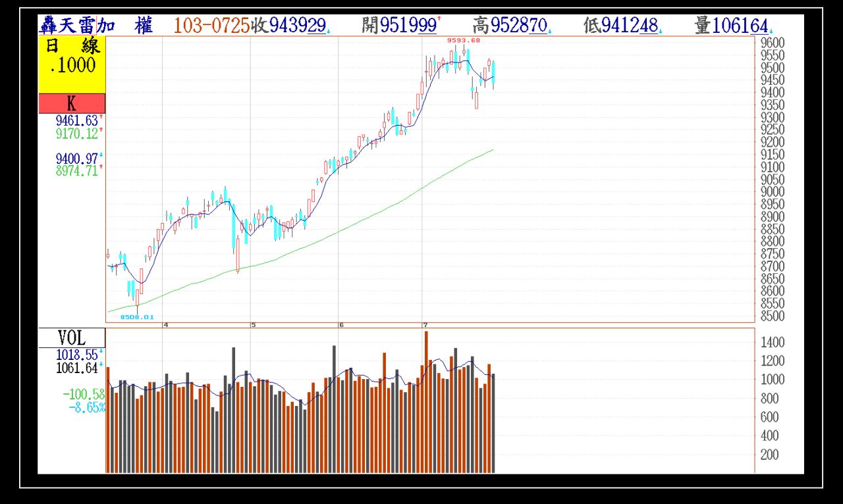
Task: Click month 7 marker on time axis
Action: pos(425,325)
